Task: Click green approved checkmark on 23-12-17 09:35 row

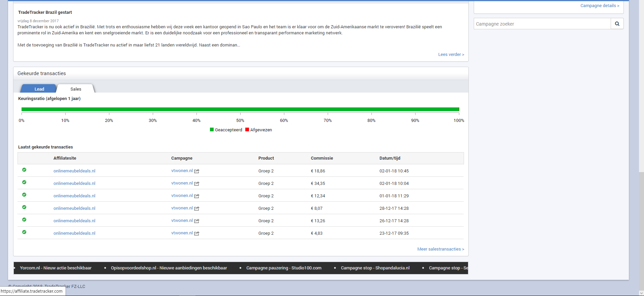Action: point(24,232)
